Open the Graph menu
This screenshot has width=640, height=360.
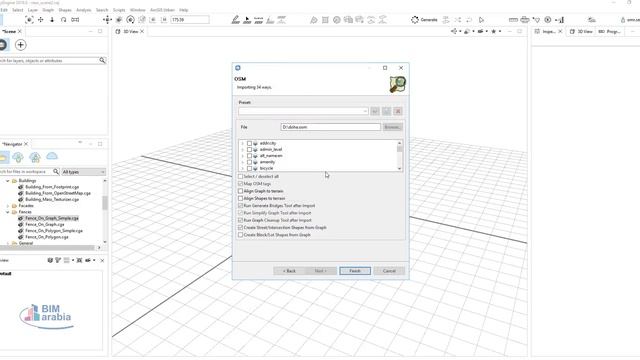tap(48, 10)
